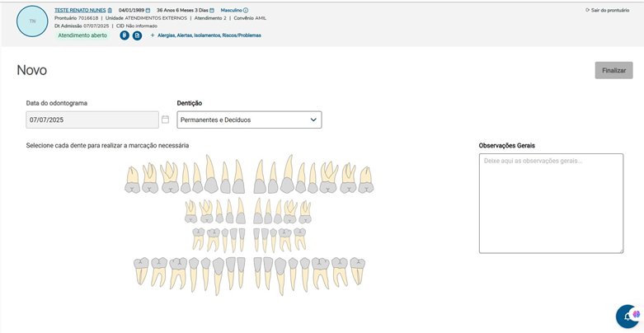Click Sair do prontuário link
Viewport: 644px width, 333px height.
[607, 10]
